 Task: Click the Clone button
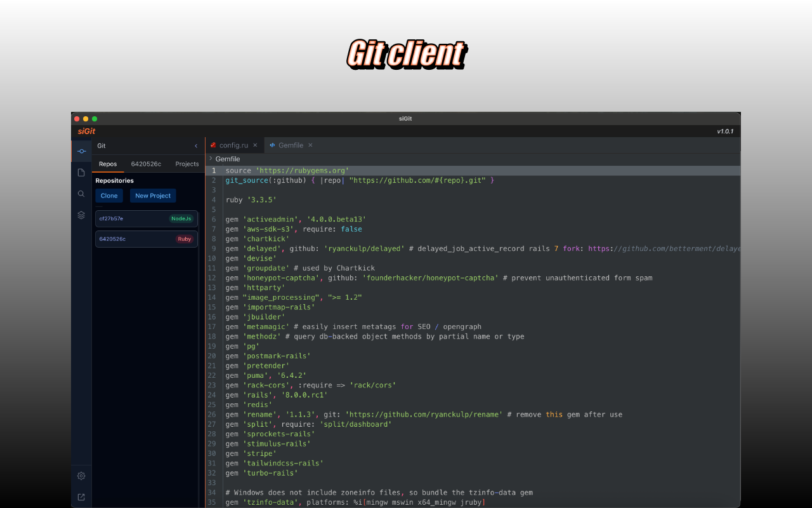(x=109, y=196)
